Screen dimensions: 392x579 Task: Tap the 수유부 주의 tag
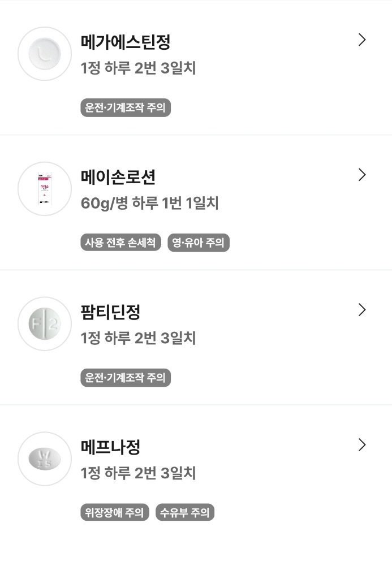[x=185, y=513]
